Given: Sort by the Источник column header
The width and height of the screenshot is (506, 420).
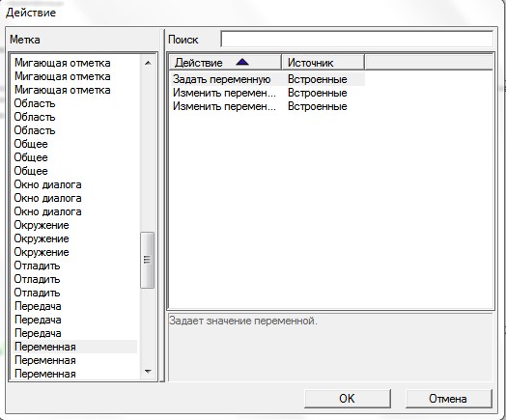Looking at the screenshot, I should [x=323, y=62].
